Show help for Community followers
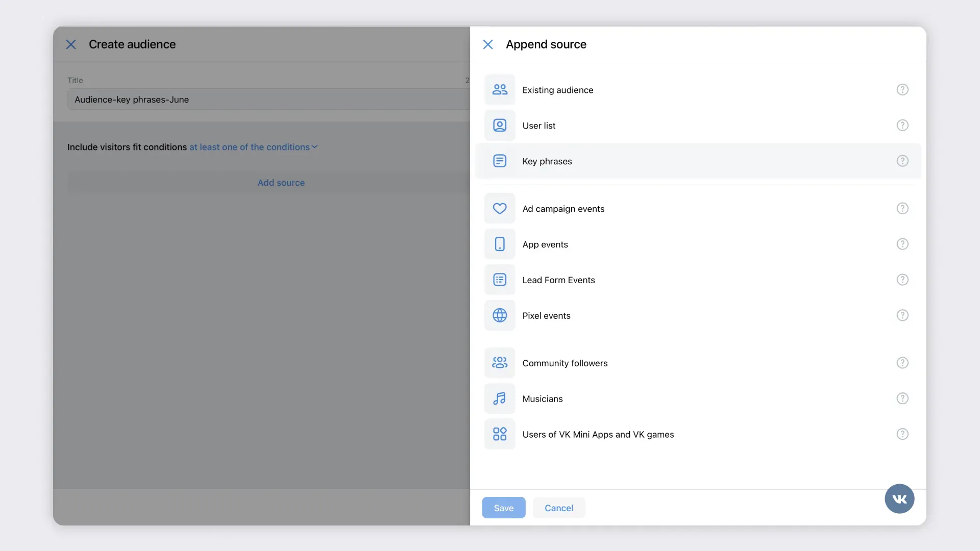 902,363
